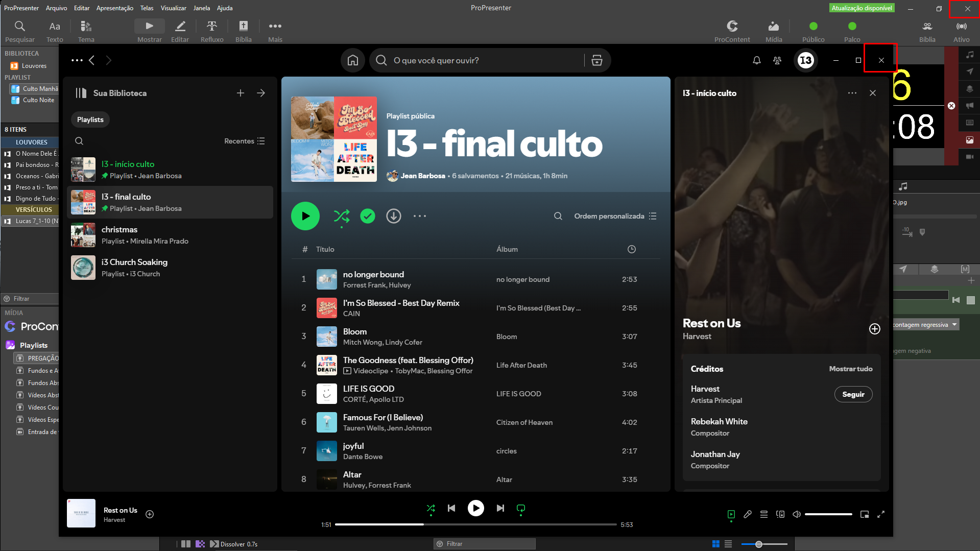Screen dimensions: 980x551
Task: Open the Spotify notifications bell
Action: click(756, 60)
